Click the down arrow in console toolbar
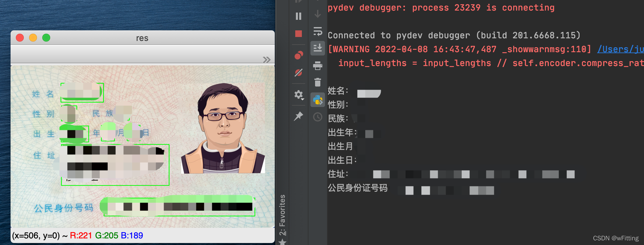 pos(318,14)
